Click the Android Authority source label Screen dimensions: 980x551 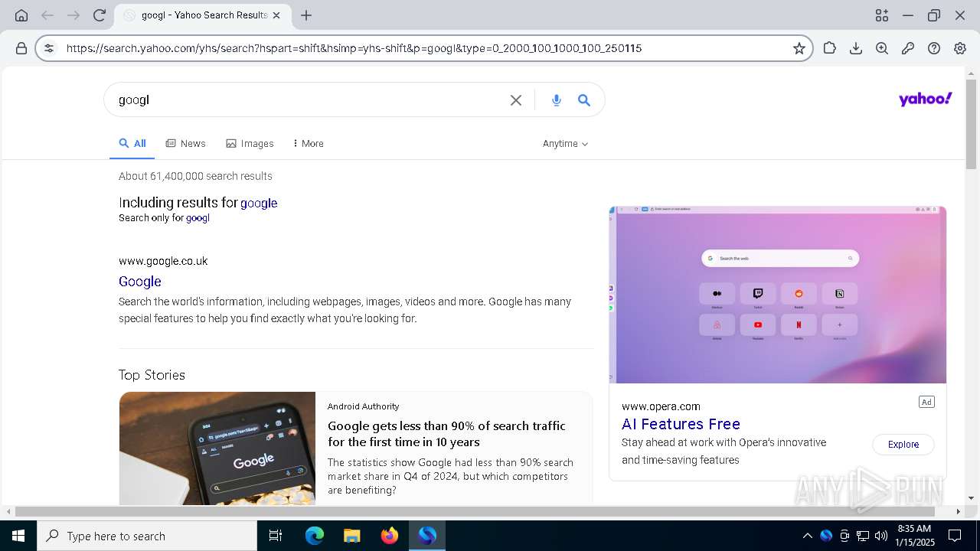pyautogui.click(x=364, y=406)
